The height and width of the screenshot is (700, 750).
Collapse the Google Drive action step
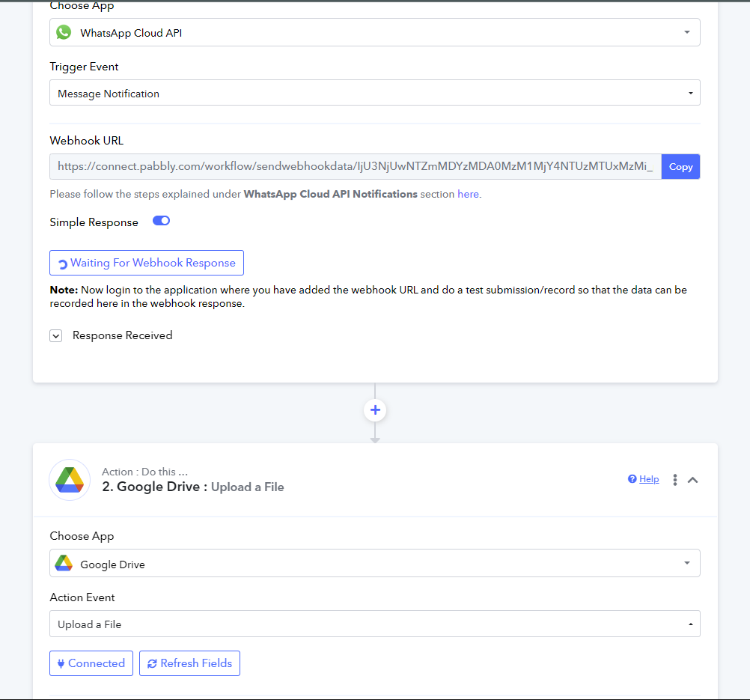click(692, 480)
